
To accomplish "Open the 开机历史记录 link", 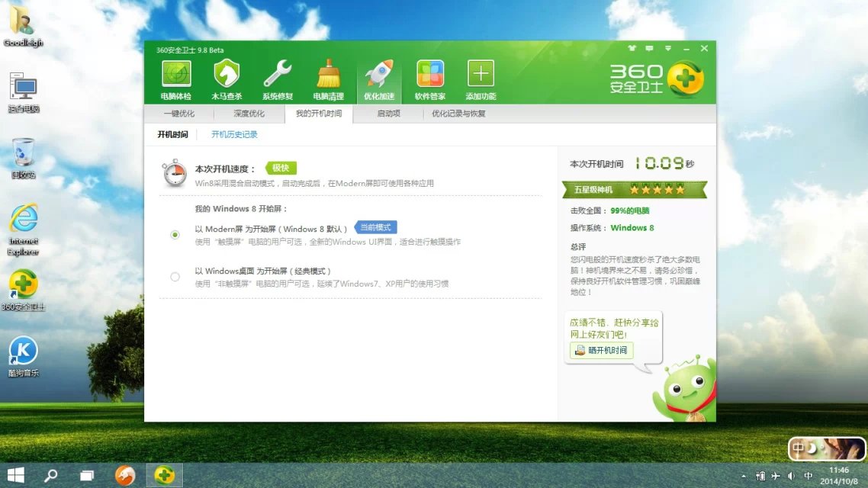I will (x=234, y=134).
